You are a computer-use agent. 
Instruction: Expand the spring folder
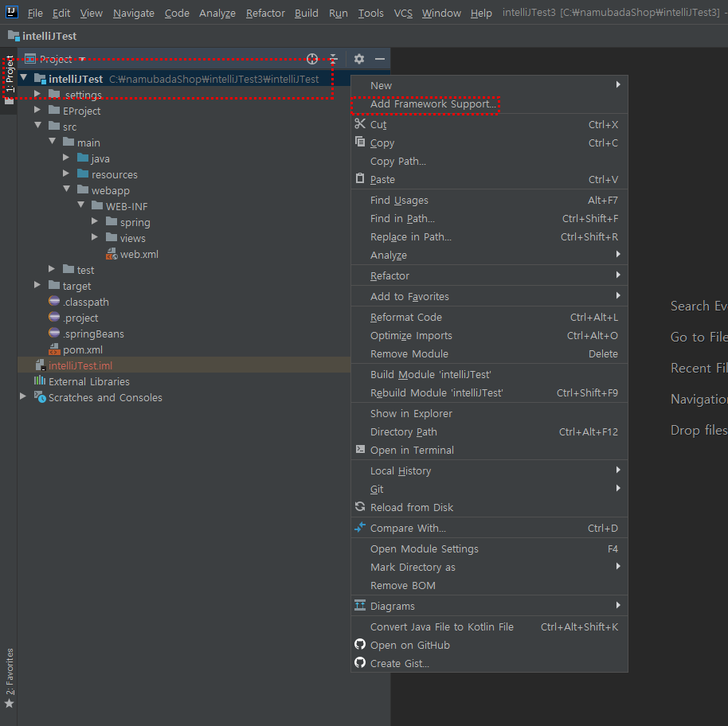coord(95,221)
